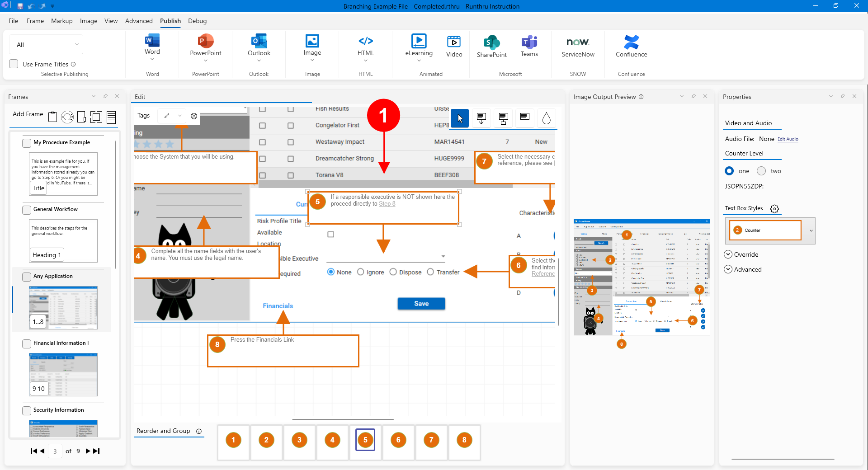Open the Markup menu

pos(61,21)
